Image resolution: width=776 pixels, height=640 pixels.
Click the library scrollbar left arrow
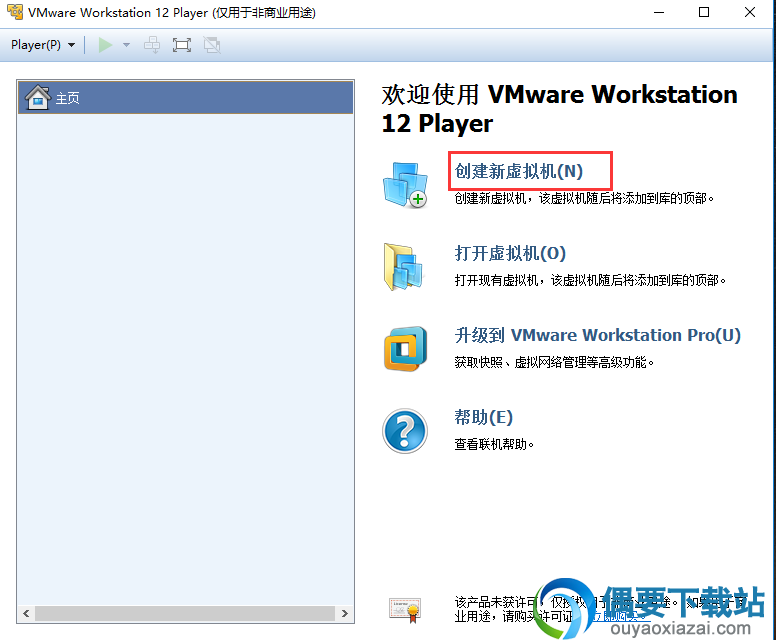pos(27,614)
